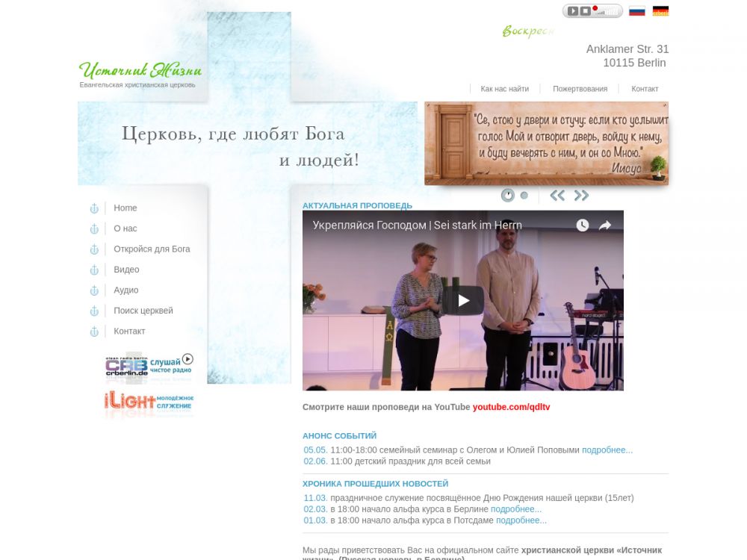Adjust the audio player volume bars

607,12
